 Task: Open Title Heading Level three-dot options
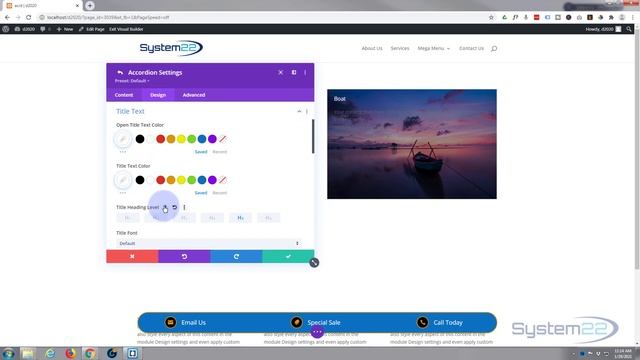(x=184, y=207)
